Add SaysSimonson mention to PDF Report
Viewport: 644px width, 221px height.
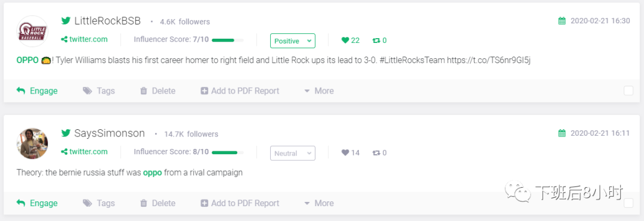pyautogui.click(x=240, y=203)
